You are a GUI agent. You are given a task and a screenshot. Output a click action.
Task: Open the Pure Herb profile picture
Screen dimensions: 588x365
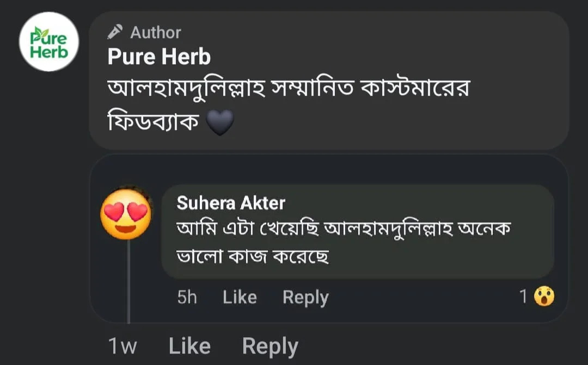49,42
